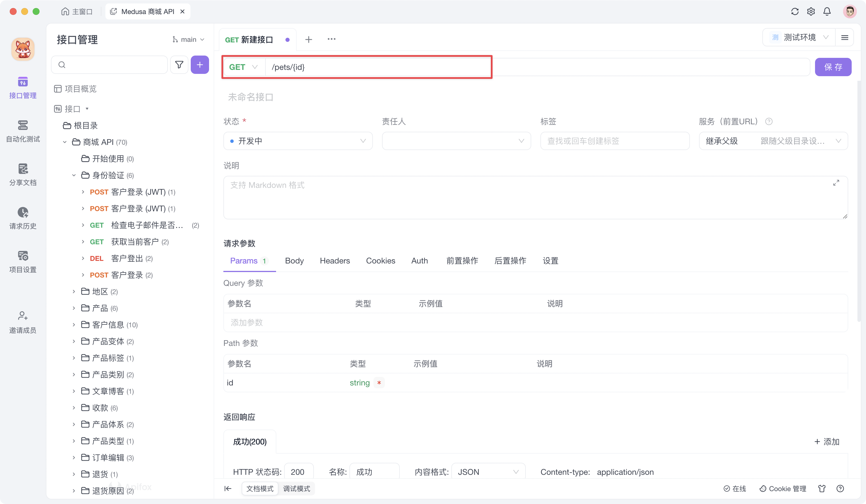Click the string type of id parameter

[x=359, y=383]
